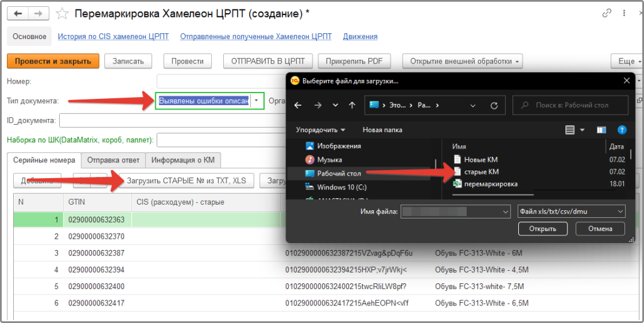Go forward in the file dialog
Image resolution: width=644 pixels, height=323 pixels.
(318, 105)
